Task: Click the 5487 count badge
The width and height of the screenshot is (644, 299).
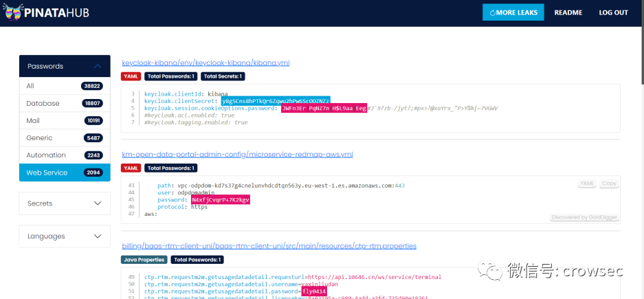Action: pyautogui.click(x=93, y=138)
